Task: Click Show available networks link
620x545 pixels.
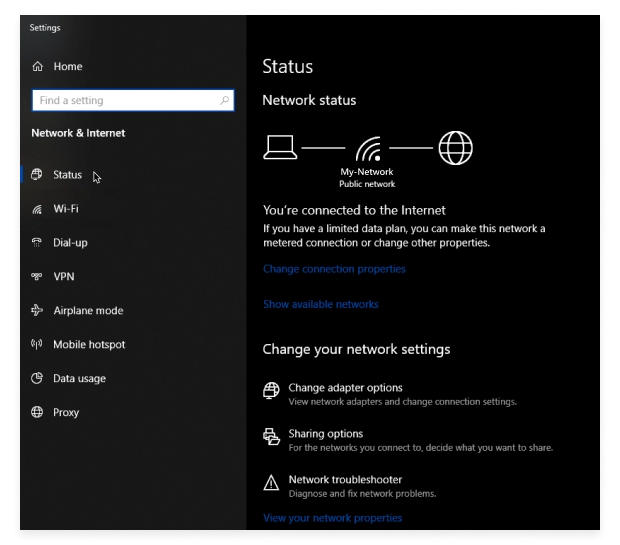Action: pos(320,304)
